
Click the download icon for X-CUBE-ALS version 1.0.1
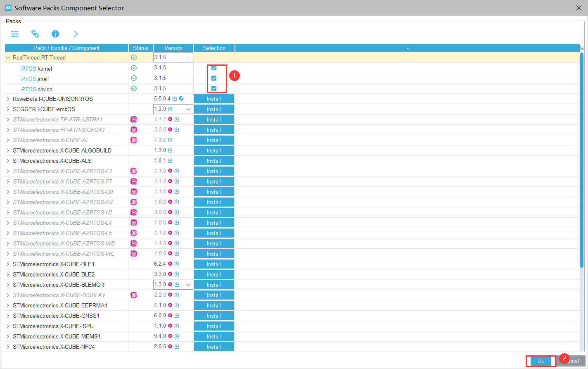coord(170,161)
